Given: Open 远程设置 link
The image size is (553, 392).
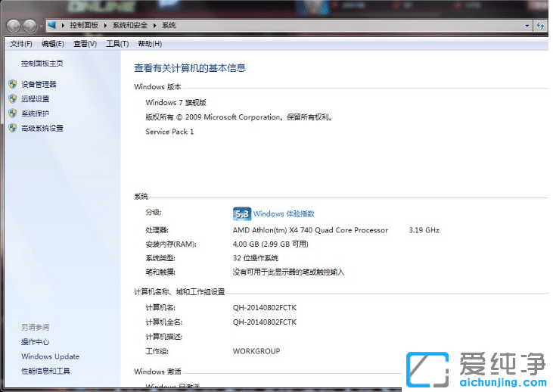Looking at the screenshot, I should click(x=36, y=99).
